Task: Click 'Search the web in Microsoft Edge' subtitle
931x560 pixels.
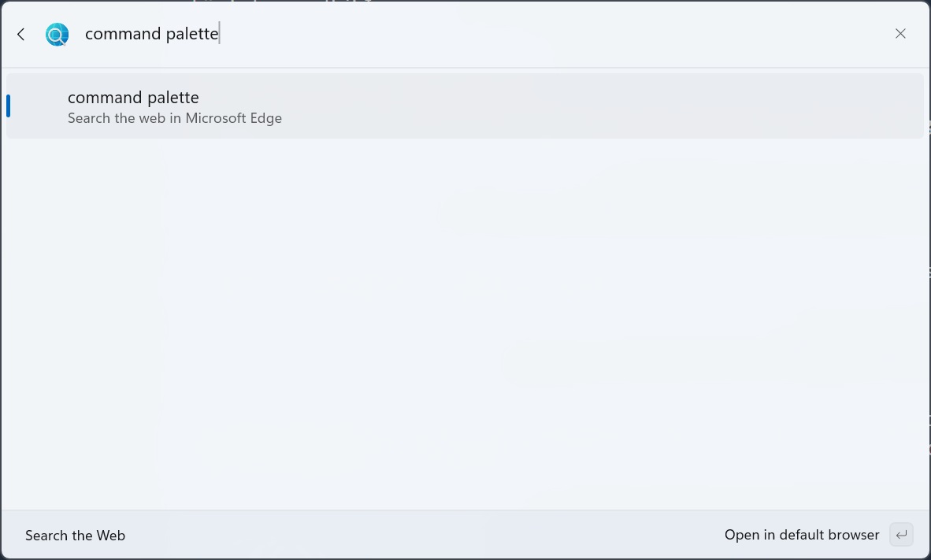Action: pos(175,118)
